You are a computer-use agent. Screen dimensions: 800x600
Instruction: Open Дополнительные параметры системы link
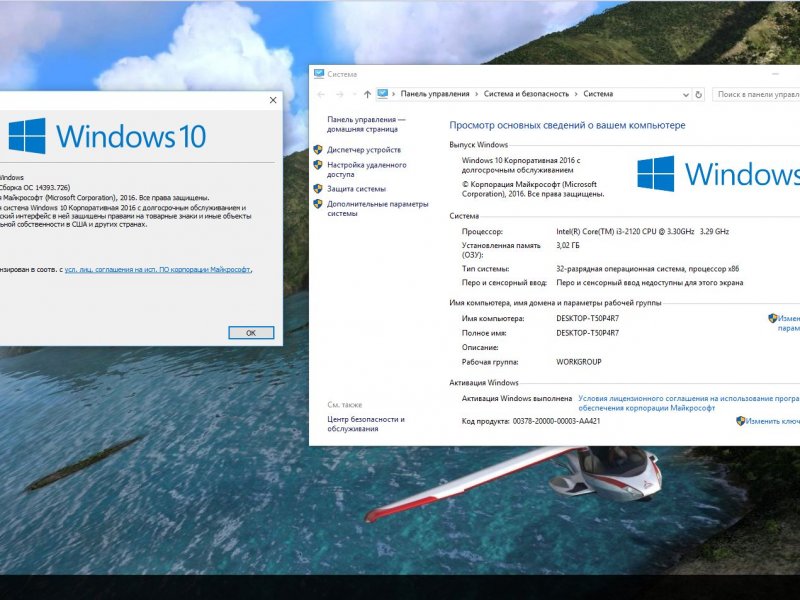point(378,209)
